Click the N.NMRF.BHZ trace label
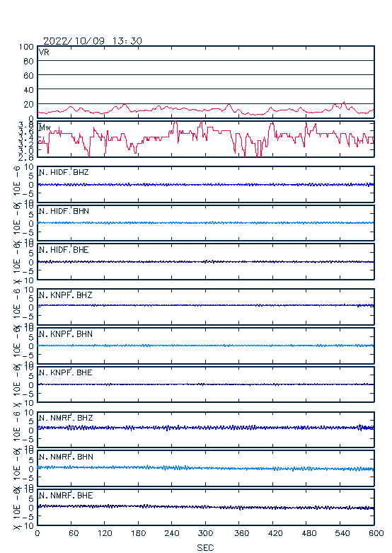The width and height of the screenshot is (392, 553). click(x=66, y=418)
